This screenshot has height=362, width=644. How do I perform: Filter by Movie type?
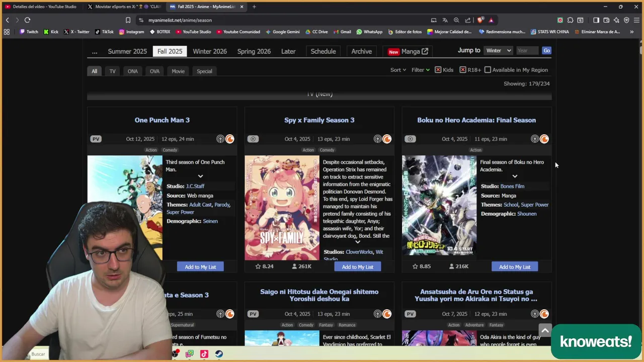178,71
